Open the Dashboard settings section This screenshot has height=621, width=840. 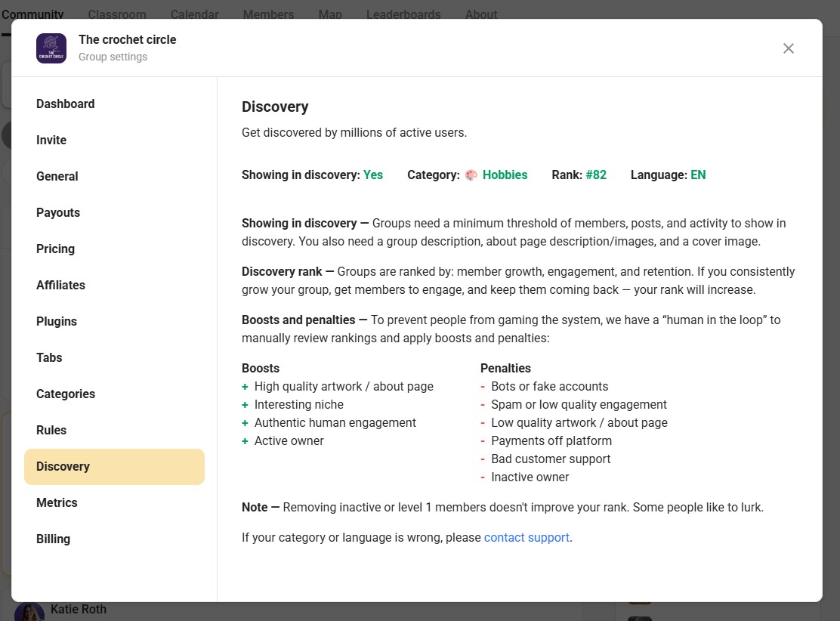click(66, 104)
